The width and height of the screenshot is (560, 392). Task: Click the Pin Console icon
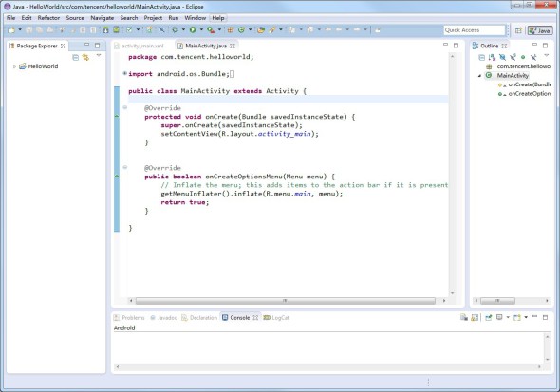tap(489, 317)
